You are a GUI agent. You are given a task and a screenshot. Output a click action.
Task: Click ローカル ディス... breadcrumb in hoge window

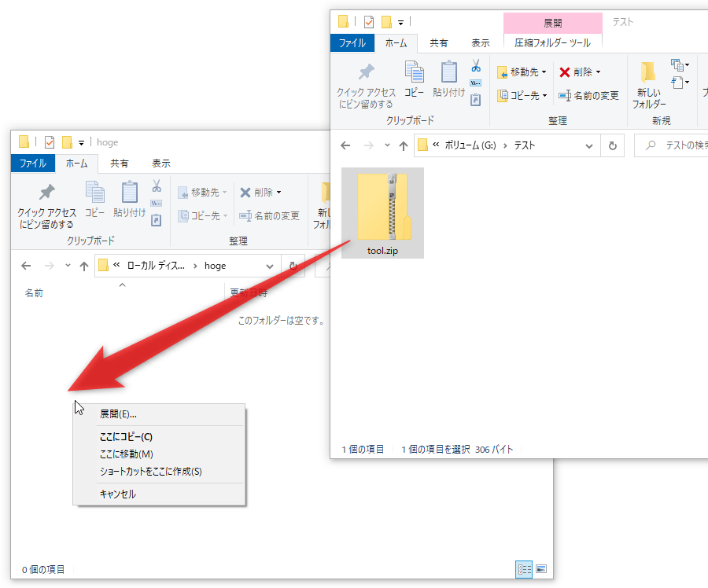click(x=156, y=266)
